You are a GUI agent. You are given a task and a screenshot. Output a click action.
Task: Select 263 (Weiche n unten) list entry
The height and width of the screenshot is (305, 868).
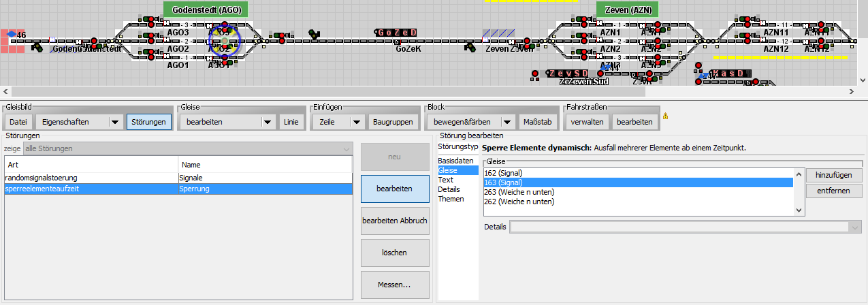pos(519,192)
